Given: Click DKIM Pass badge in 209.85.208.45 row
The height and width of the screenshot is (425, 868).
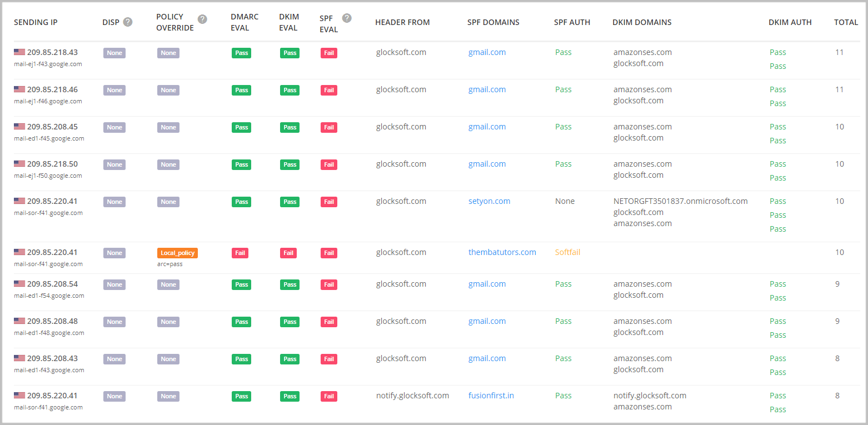Looking at the screenshot, I should click(x=290, y=127).
